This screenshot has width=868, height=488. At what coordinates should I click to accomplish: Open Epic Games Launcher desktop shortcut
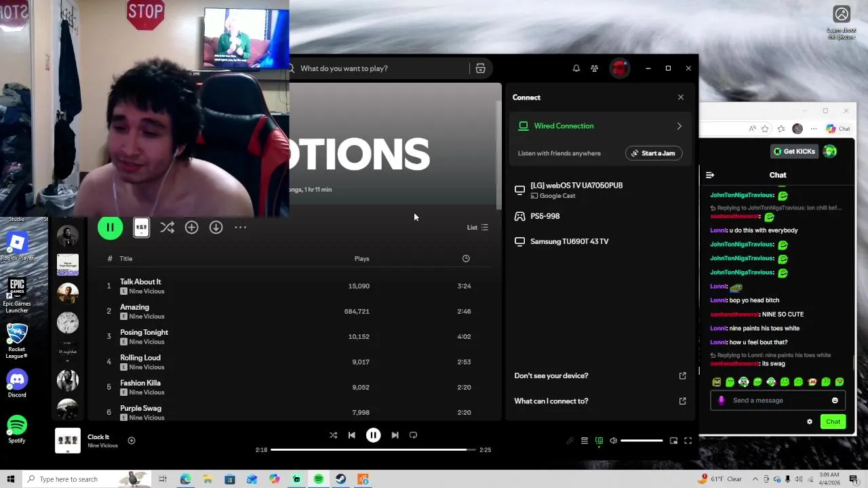17,295
